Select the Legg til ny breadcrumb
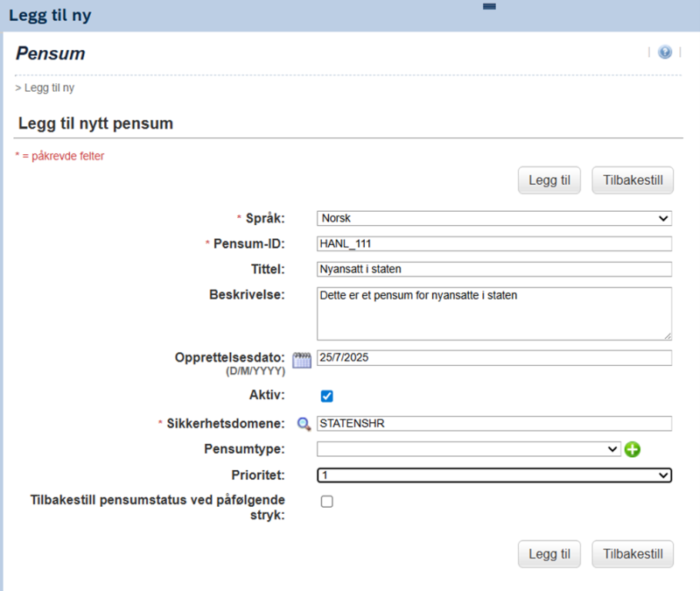Viewport: 700px width, 591px height. pos(49,88)
